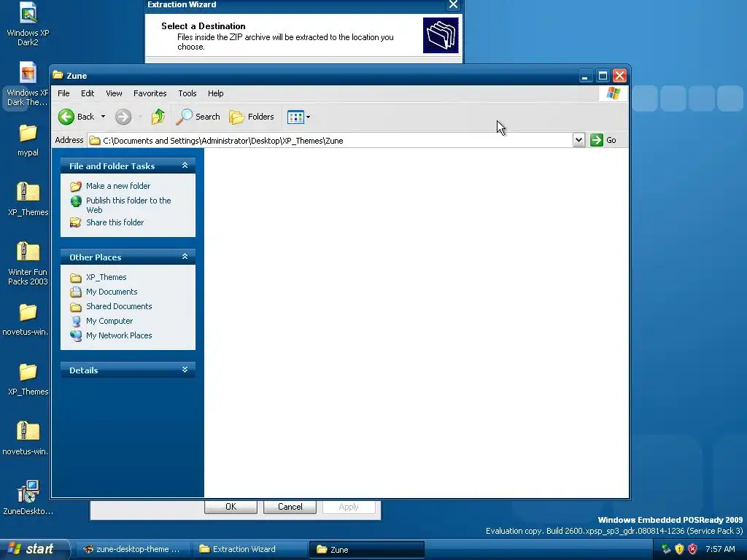
Task: Open My Network Places link
Action: (x=119, y=335)
